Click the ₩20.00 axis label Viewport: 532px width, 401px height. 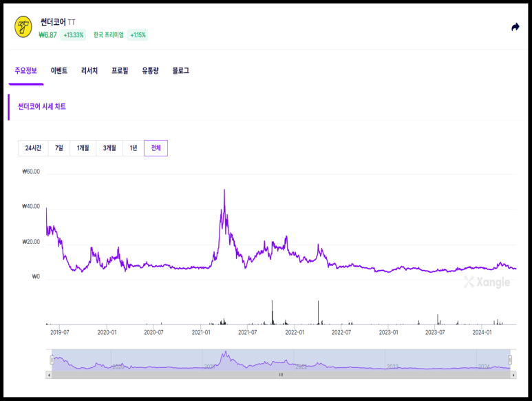[x=31, y=242]
